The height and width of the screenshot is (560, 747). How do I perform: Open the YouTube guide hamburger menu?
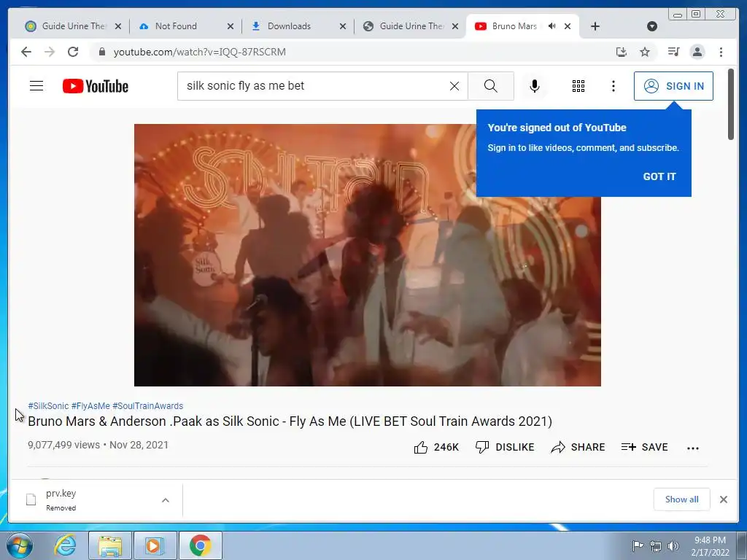click(x=36, y=86)
